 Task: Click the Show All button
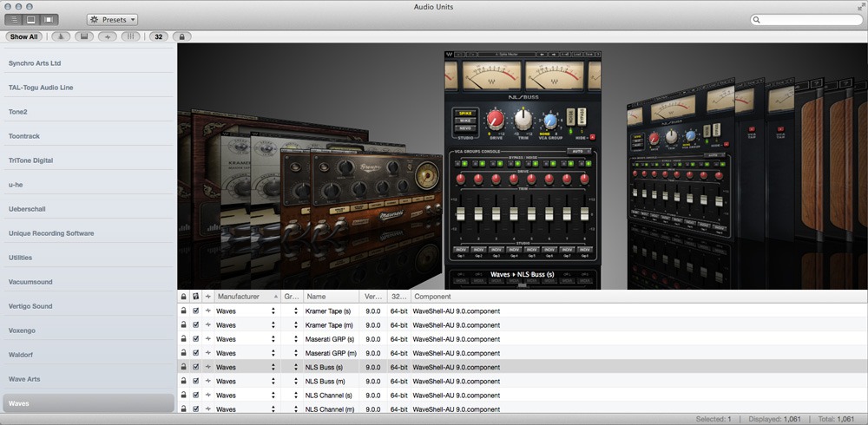(23, 36)
